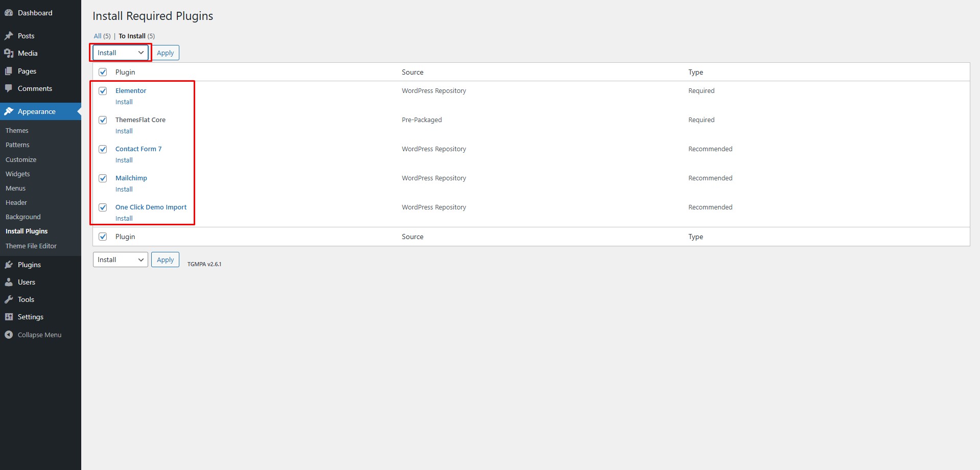This screenshot has height=470, width=980.
Task: Click the Pre-Packaged source cell
Action: coord(422,120)
